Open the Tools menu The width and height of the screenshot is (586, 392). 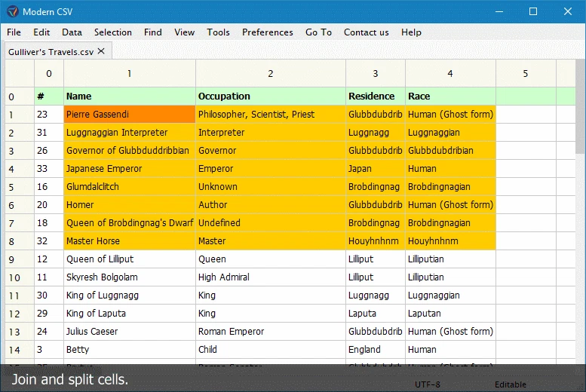(218, 32)
